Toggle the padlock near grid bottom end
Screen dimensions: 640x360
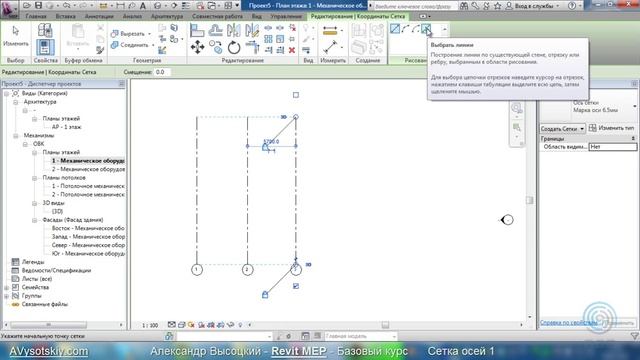(x=265, y=294)
